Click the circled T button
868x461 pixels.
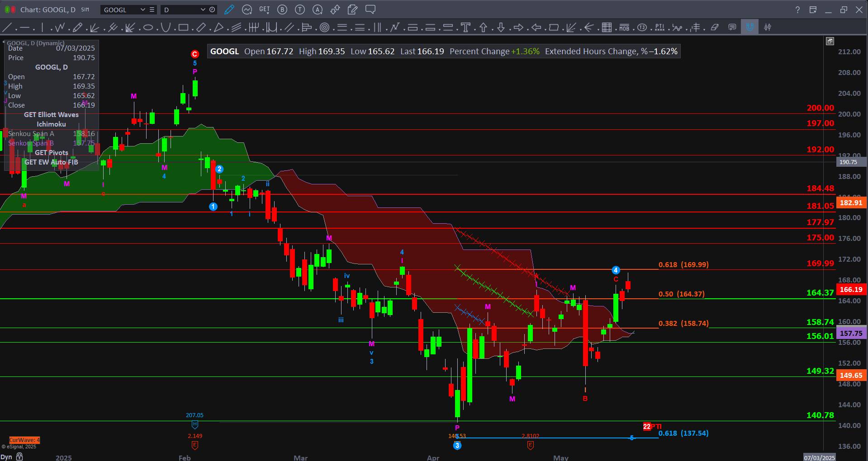[300, 9]
